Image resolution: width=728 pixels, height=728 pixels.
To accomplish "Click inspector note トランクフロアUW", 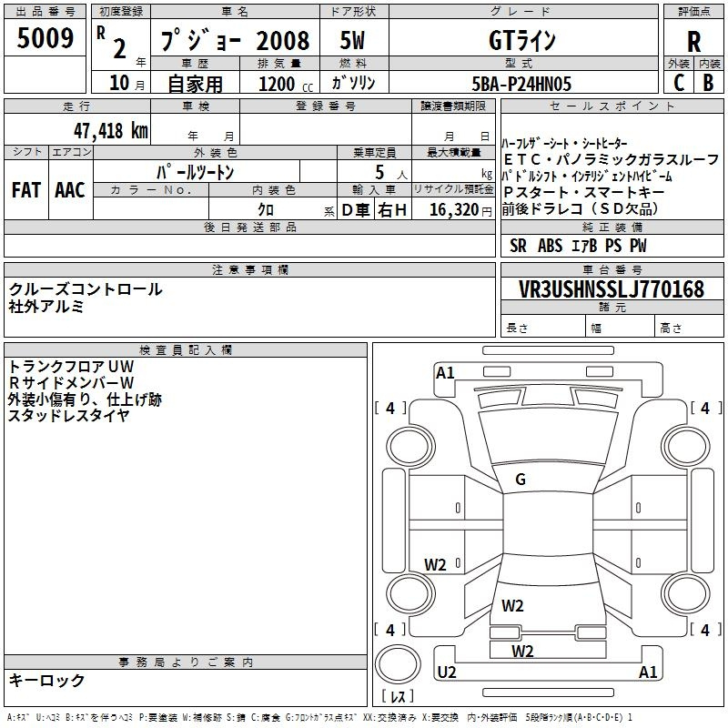I will (x=71, y=367).
